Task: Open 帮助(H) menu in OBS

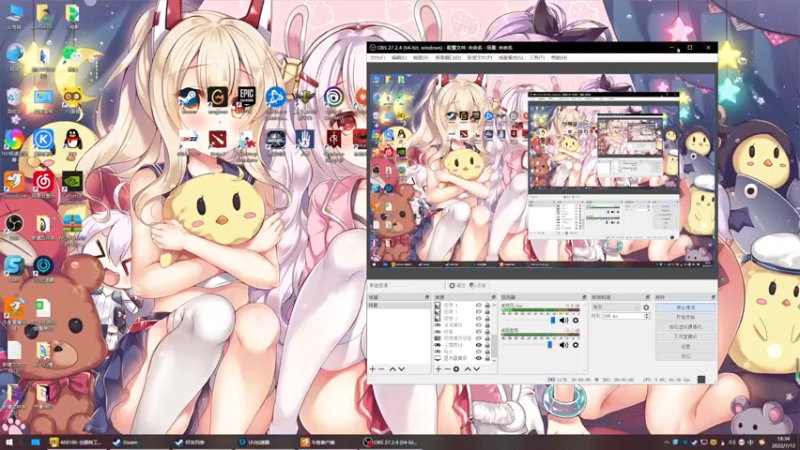Action: click(x=559, y=58)
